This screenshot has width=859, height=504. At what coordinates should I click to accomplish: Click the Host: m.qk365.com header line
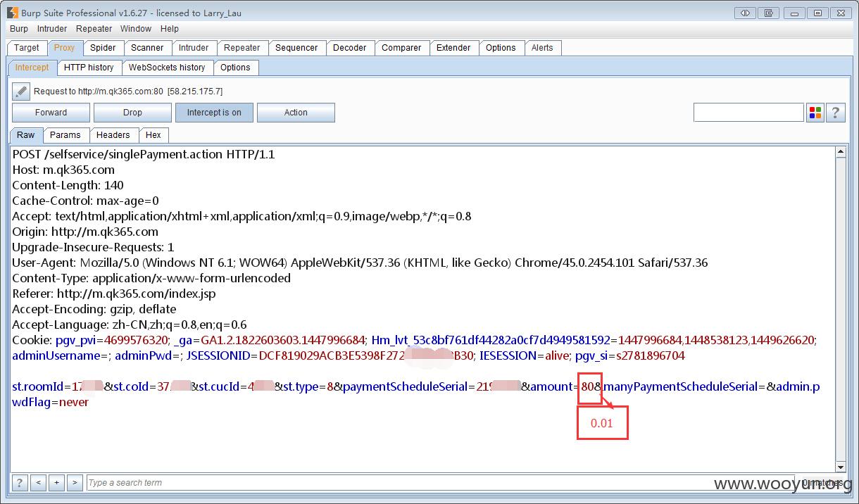pyautogui.click(x=63, y=170)
